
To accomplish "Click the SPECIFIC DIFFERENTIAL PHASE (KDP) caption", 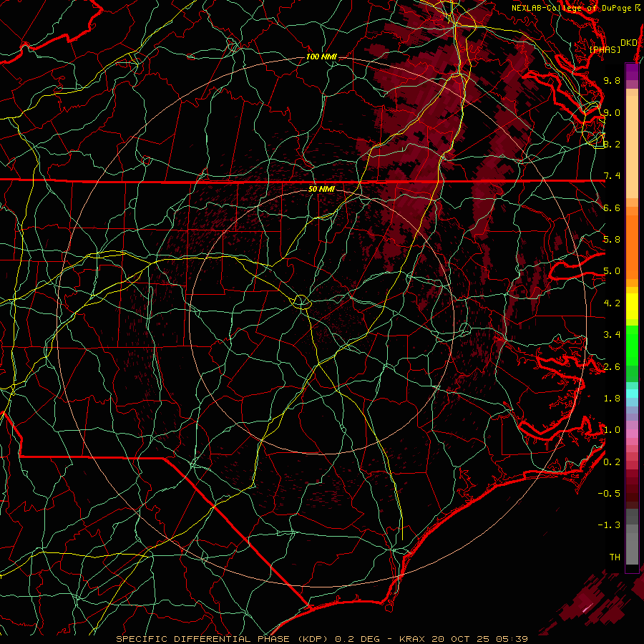I will tap(223, 639).
